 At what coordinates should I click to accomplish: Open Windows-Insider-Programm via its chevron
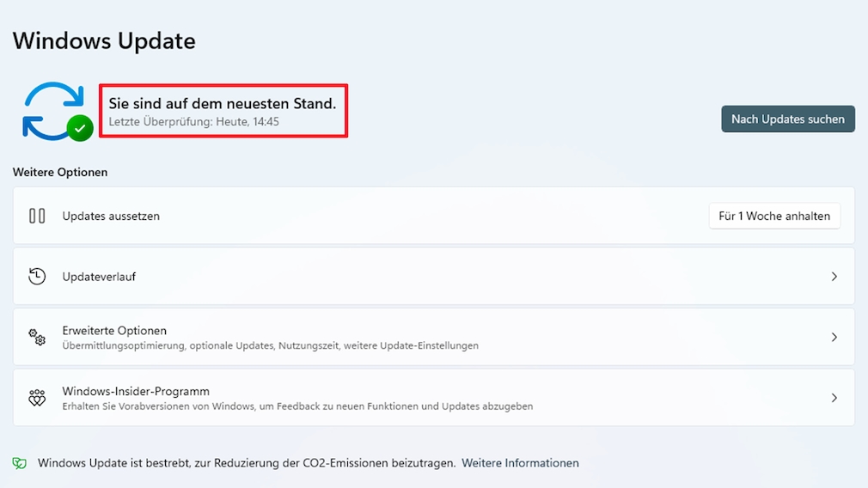coord(834,398)
